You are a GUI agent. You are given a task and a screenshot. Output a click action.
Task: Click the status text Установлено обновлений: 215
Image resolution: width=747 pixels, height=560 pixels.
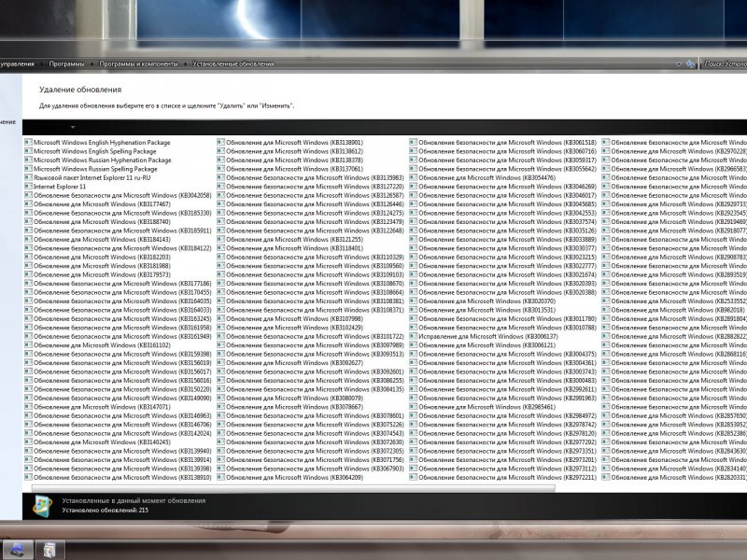tap(106, 510)
